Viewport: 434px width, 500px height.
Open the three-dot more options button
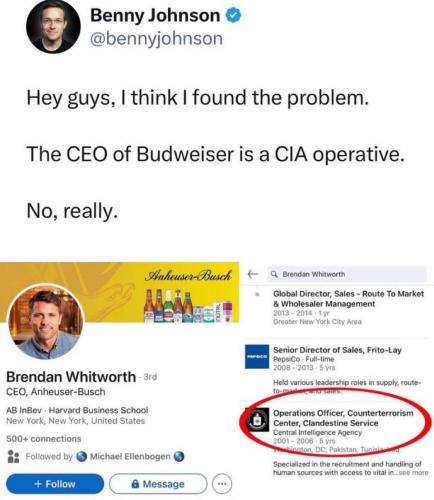coord(222,484)
